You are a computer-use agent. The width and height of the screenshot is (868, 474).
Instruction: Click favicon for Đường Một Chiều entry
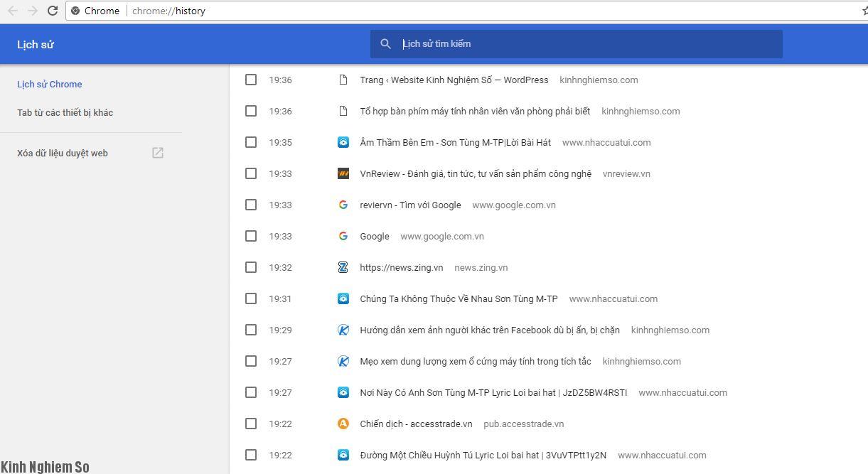point(343,455)
